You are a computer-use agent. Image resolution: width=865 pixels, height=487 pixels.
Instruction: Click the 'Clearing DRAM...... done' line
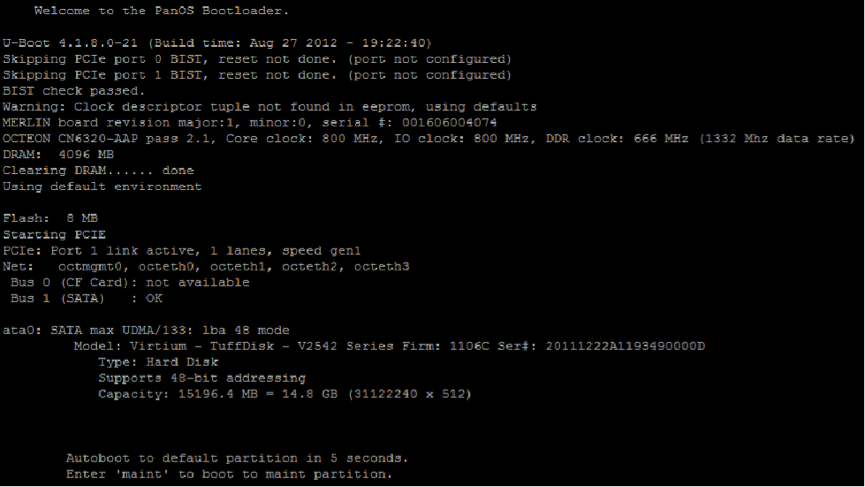[98, 170]
